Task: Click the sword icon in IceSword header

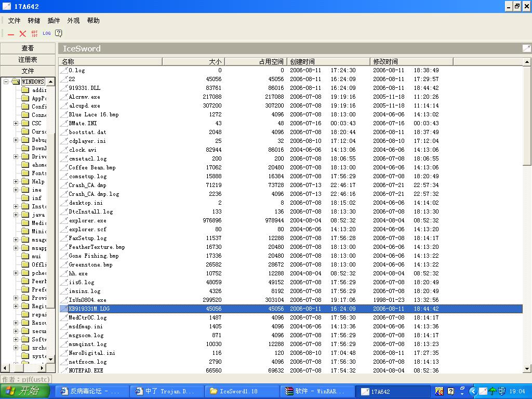Action: tap(526, 48)
